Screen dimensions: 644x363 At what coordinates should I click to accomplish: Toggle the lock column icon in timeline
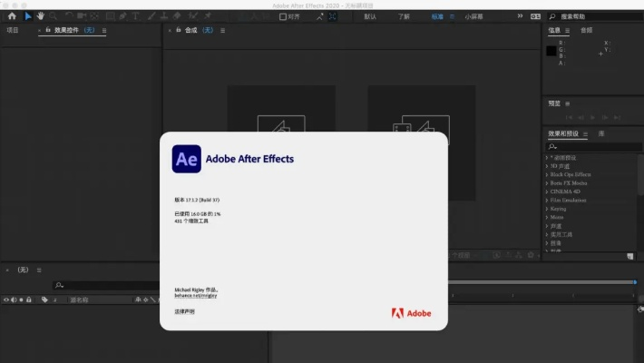[x=29, y=299]
